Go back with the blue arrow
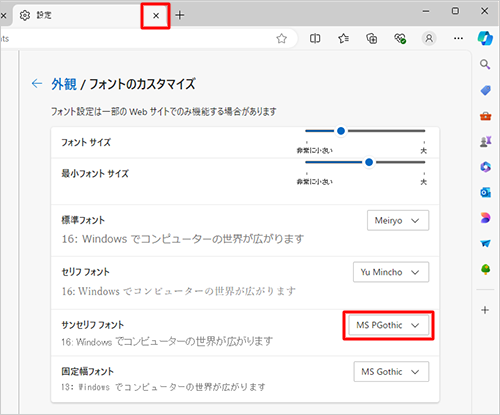 (x=37, y=83)
